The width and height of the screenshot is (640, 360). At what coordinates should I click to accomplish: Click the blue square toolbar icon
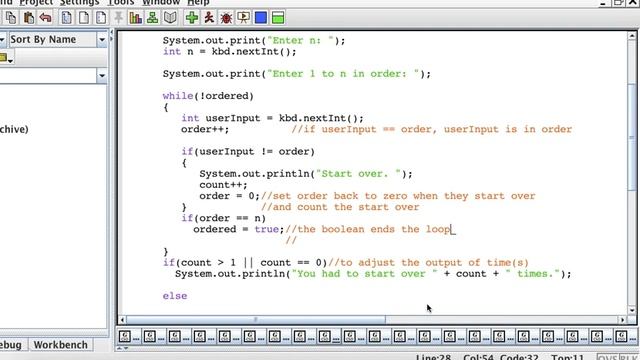coord(260,18)
